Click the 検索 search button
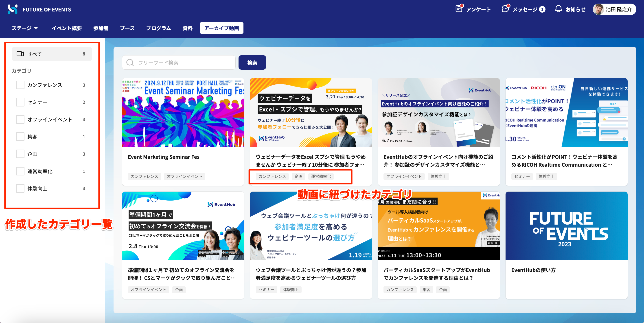 (252, 62)
